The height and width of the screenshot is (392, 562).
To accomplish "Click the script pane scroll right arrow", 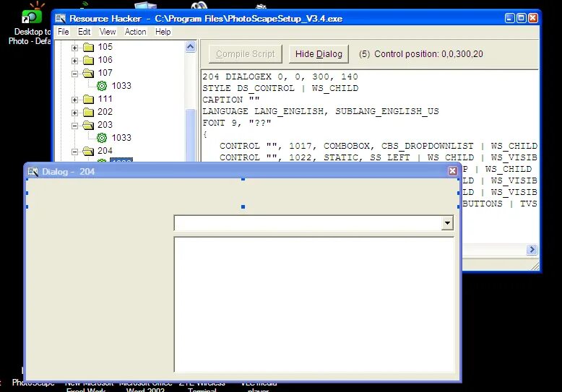I will pyautogui.click(x=532, y=249).
